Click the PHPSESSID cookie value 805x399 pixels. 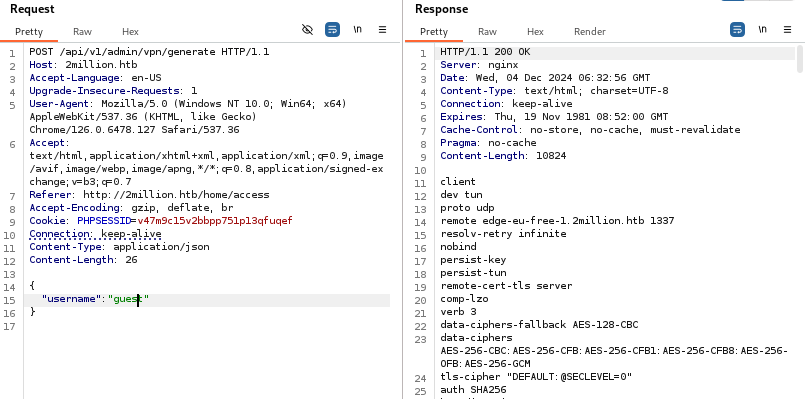pyautogui.click(x=215, y=221)
